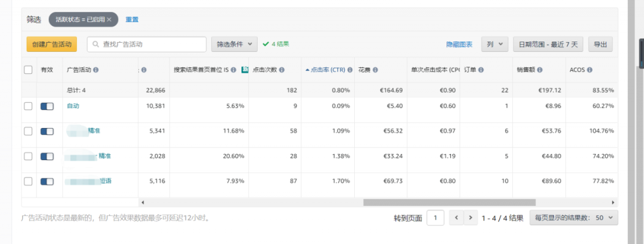Open the 筛选条件 dropdown
This screenshot has width=644, height=244.
pos(234,44)
